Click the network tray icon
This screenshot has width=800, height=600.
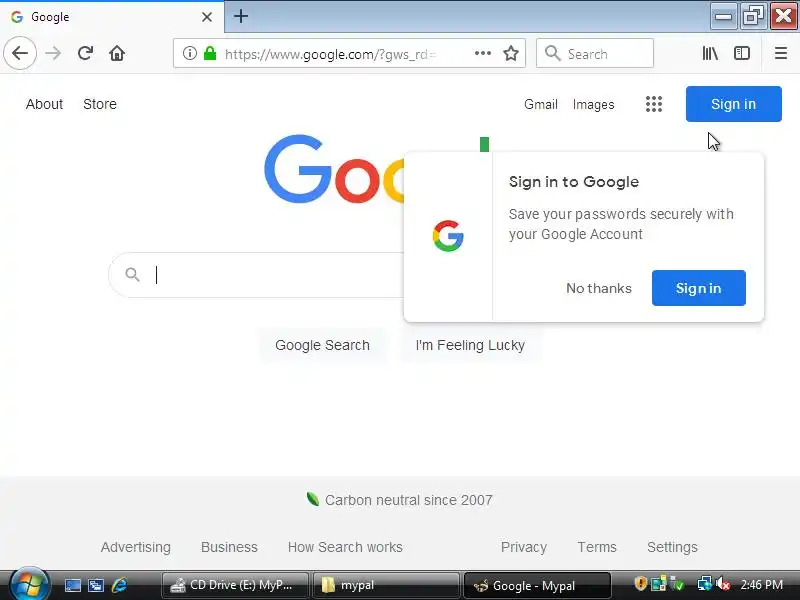pyautogui.click(x=705, y=583)
